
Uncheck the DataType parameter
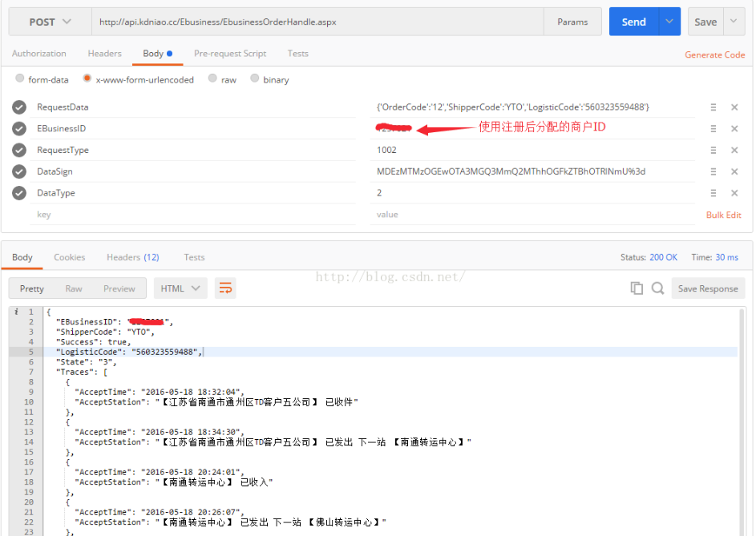click(x=19, y=193)
